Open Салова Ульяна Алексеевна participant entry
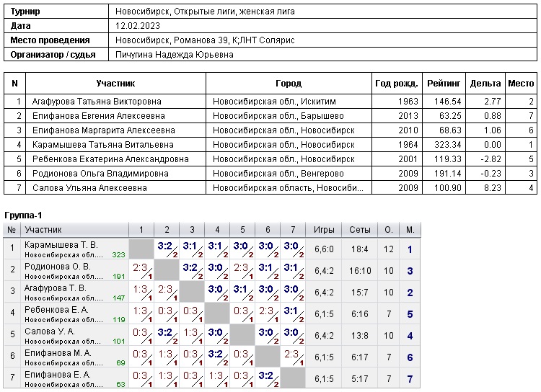Image resolution: width=541 pixels, height=392 pixels. point(89,188)
